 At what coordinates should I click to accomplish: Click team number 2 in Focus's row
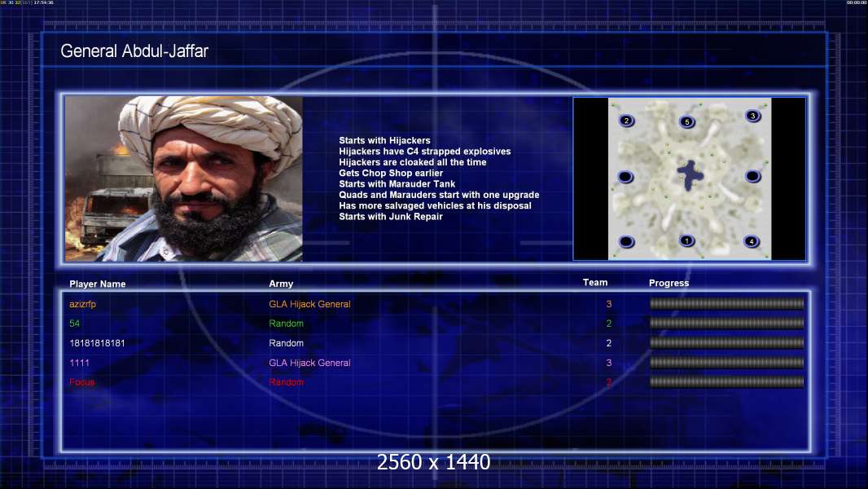[609, 382]
